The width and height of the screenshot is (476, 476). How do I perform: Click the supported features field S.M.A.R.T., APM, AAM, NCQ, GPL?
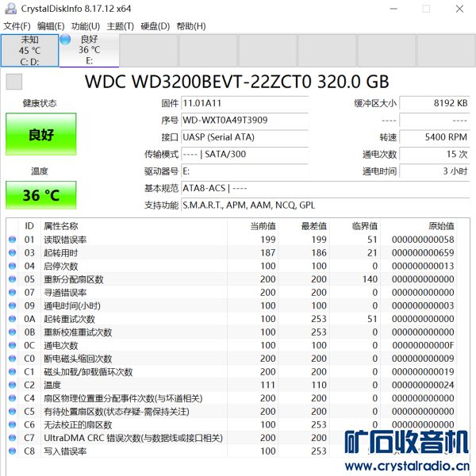325,205
